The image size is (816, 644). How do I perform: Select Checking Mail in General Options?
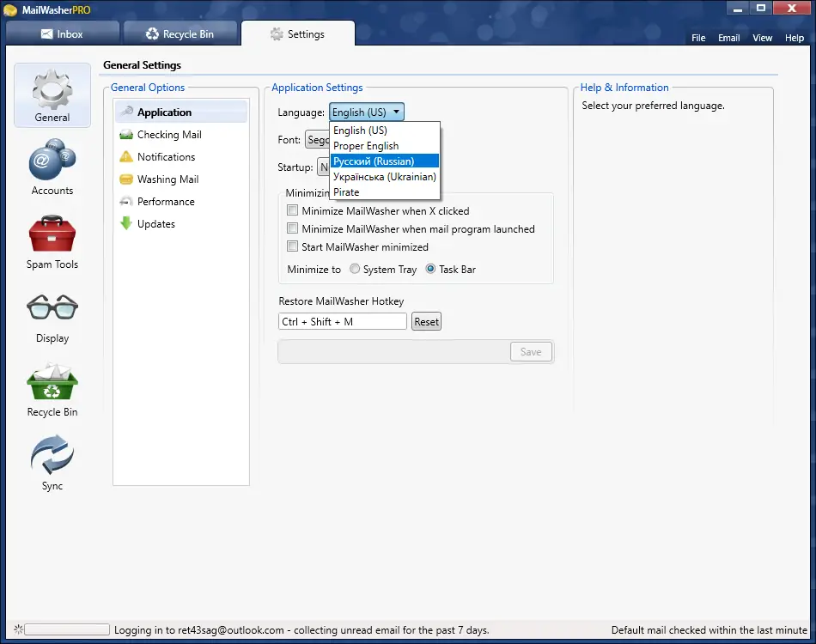coord(181,135)
